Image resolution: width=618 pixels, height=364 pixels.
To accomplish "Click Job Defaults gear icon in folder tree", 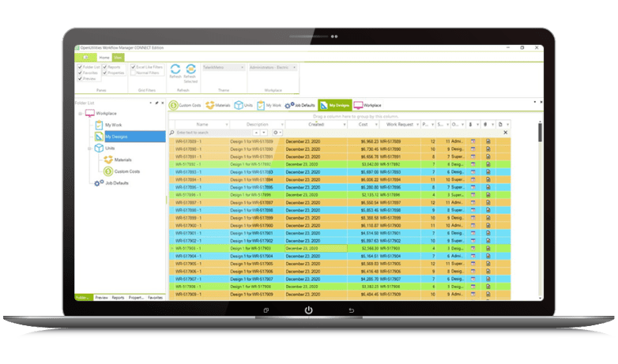I will [x=99, y=182].
